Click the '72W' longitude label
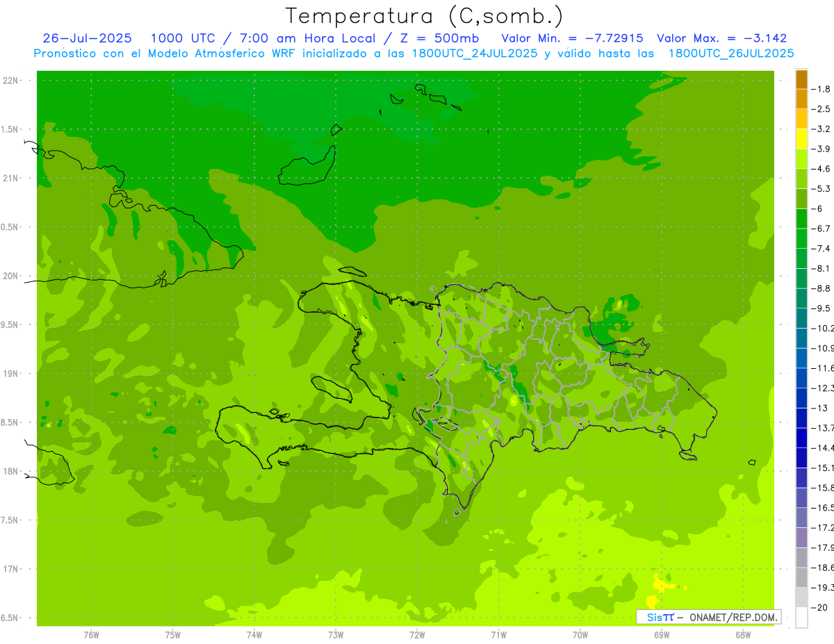The width and height of the screenshot is (834, 644). coord(417,634)
